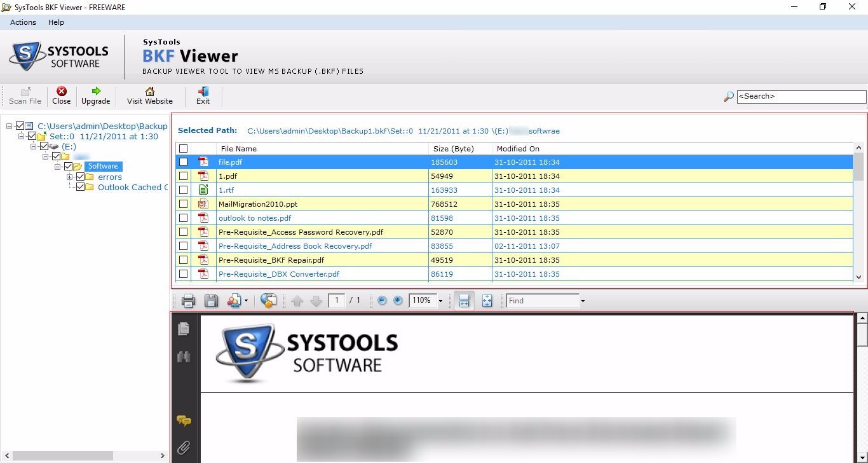Tick the checkbox for 1.rtf
The height and width of the screenshot is (463, 868).
point(184,190)
